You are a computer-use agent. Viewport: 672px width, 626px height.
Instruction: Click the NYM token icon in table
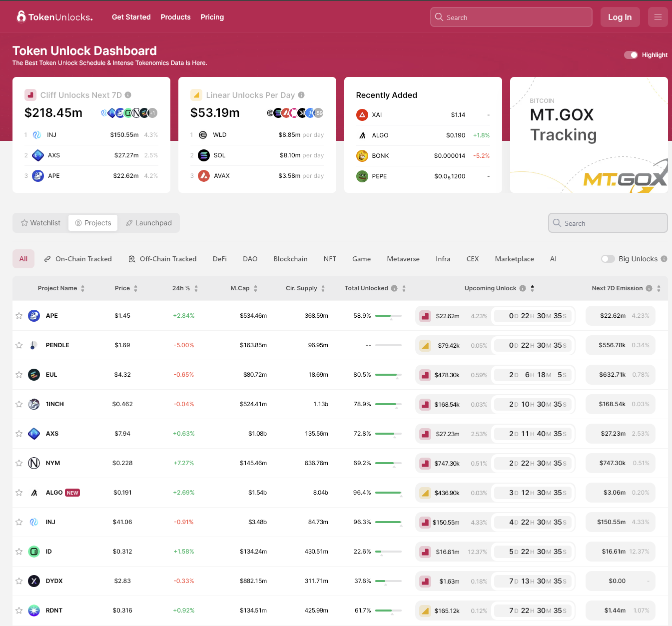click(x=34, y=463)
